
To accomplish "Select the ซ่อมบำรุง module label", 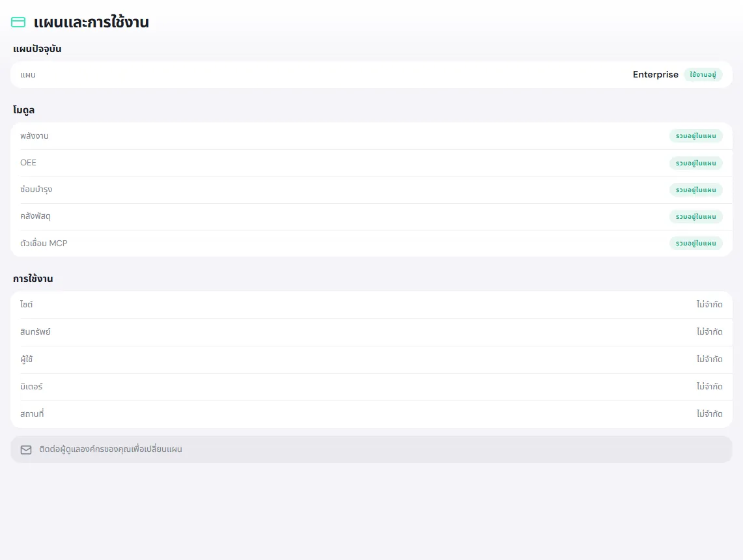I will coord(36,189).
